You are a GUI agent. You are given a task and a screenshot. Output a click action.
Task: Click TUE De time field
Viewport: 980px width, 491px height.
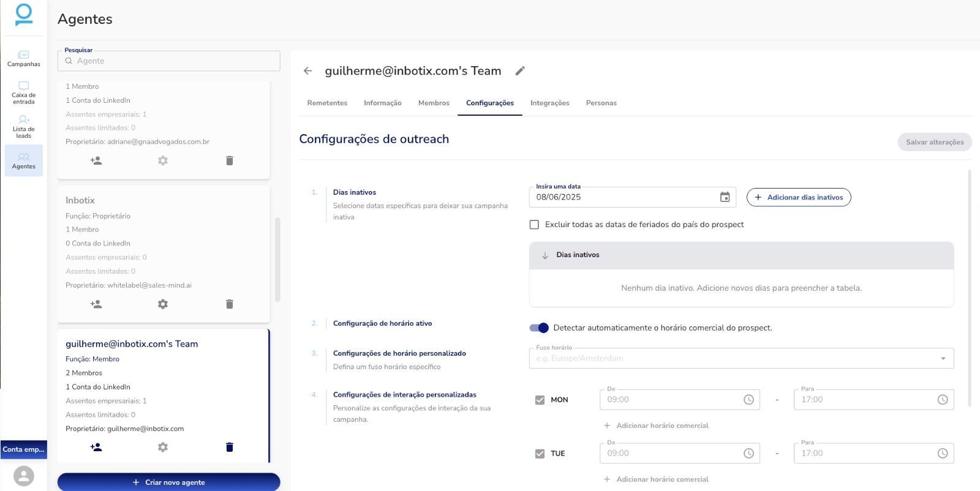(x=680, y=454)
